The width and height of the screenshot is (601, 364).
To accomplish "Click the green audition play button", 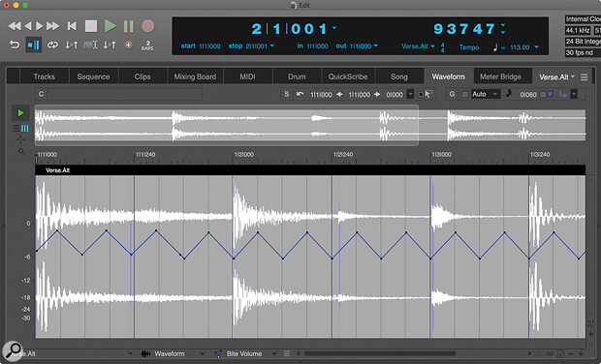I will [20, 112].
